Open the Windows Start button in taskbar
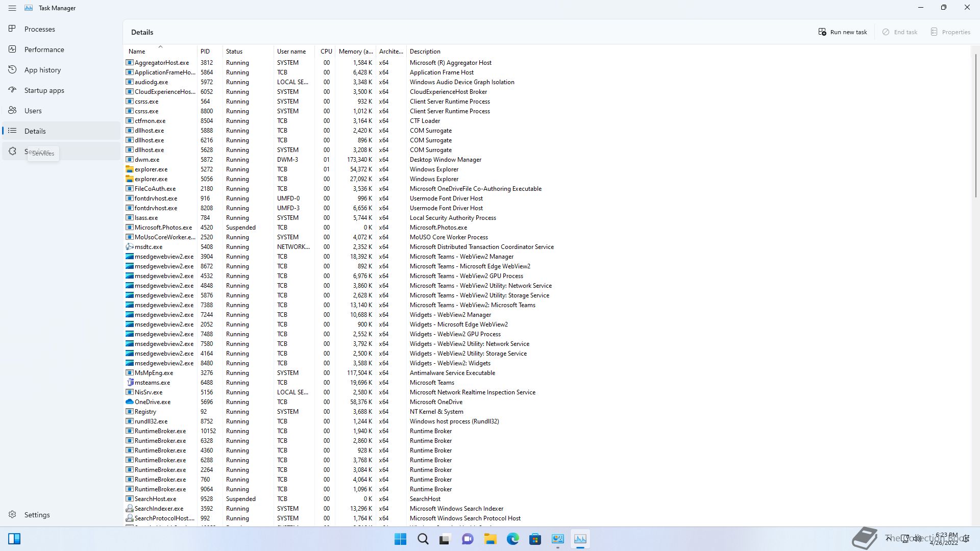 401,539
